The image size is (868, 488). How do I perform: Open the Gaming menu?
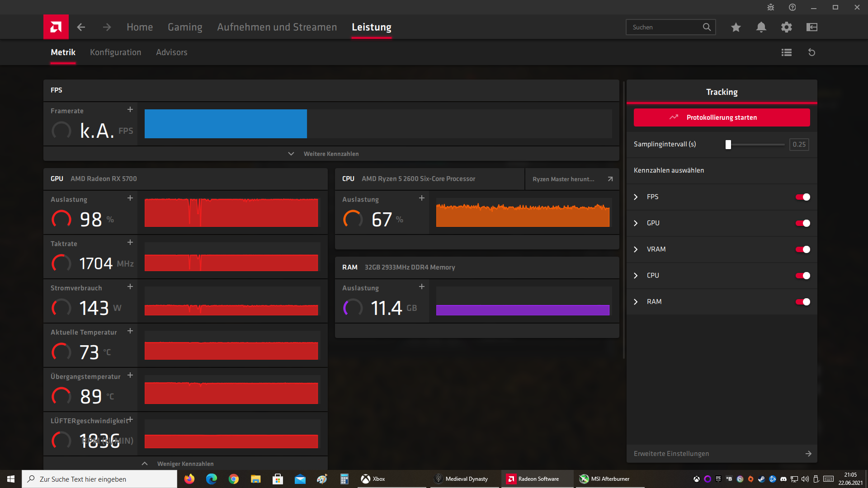(x=185, y=27)
